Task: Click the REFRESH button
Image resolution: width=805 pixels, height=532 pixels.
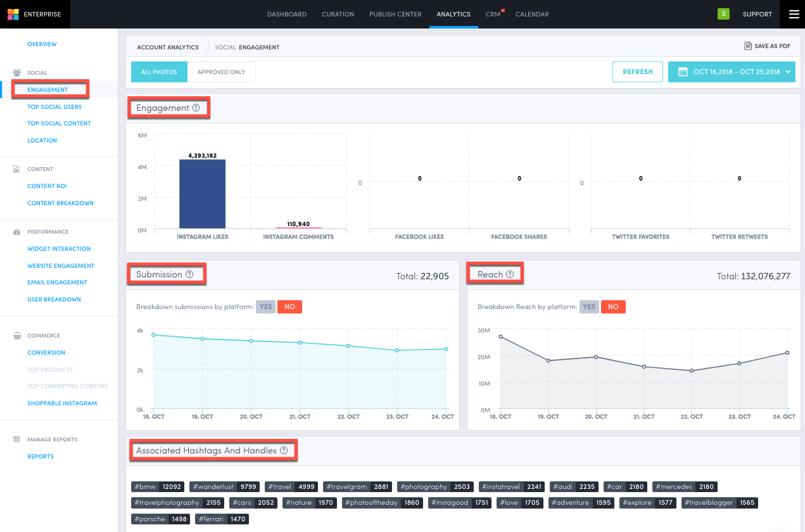Action: (637, 72)
